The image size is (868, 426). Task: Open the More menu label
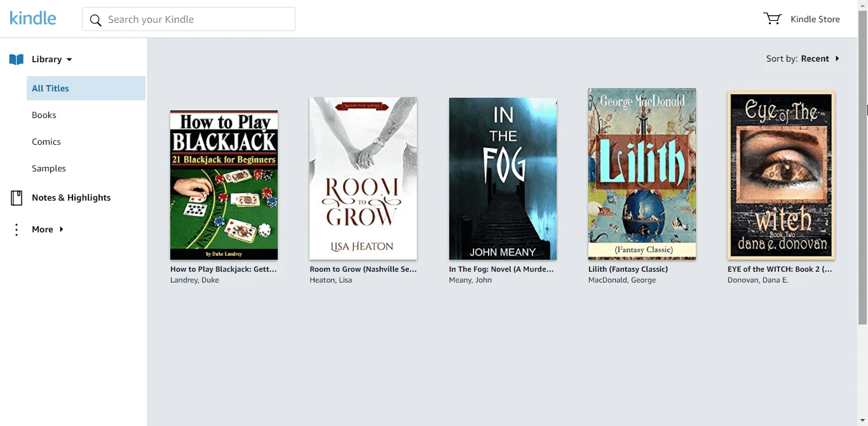click(43, 229)
